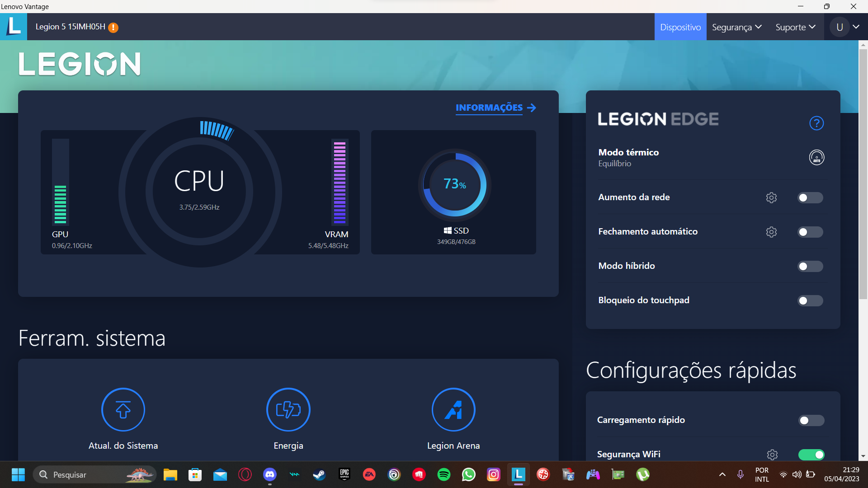Viewport: 868px width, 488px height.
Task: Click the SSD 73% usage ring
Action: coord(455,184)
